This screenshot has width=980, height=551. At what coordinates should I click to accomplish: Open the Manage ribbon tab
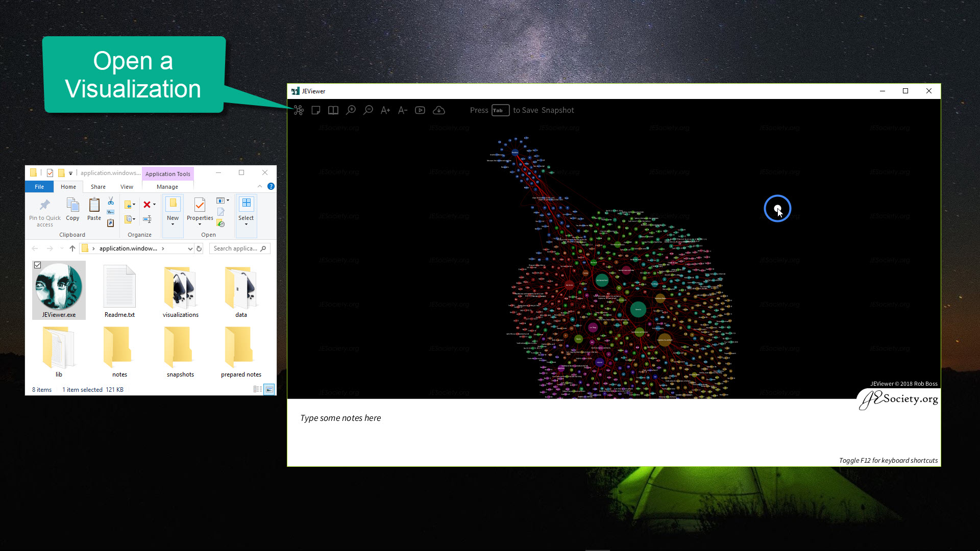click(x=167, y=187)
